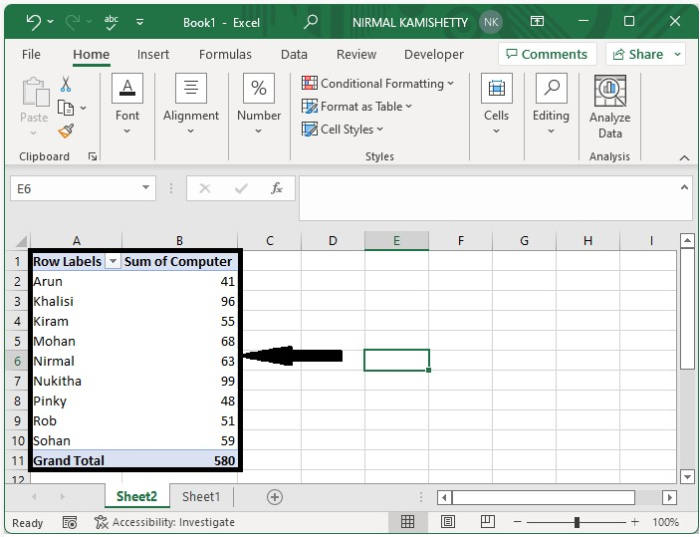700x537 pixels.
Task: Click the Macro recording status icon
Action: [x=70, y=522]
